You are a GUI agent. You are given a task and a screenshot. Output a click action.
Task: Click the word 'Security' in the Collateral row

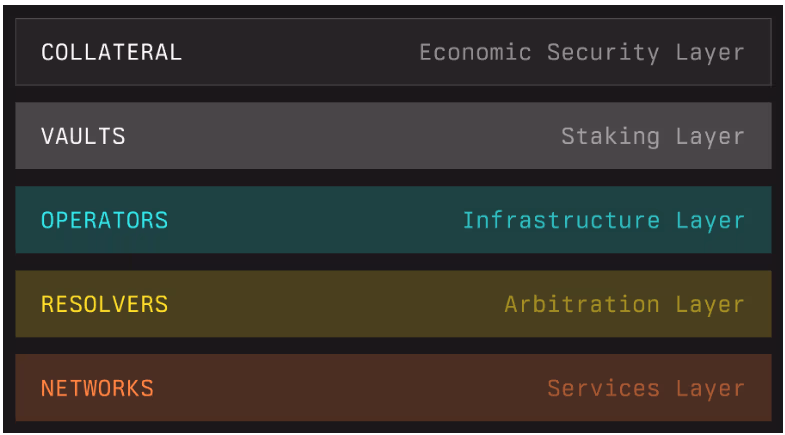[603, 52]
